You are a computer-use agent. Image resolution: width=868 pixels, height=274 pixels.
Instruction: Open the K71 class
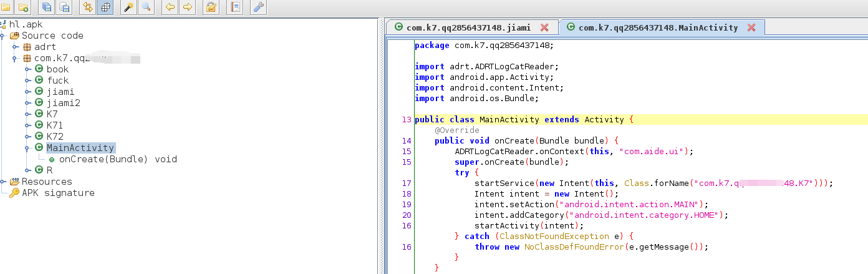point(55,125)
